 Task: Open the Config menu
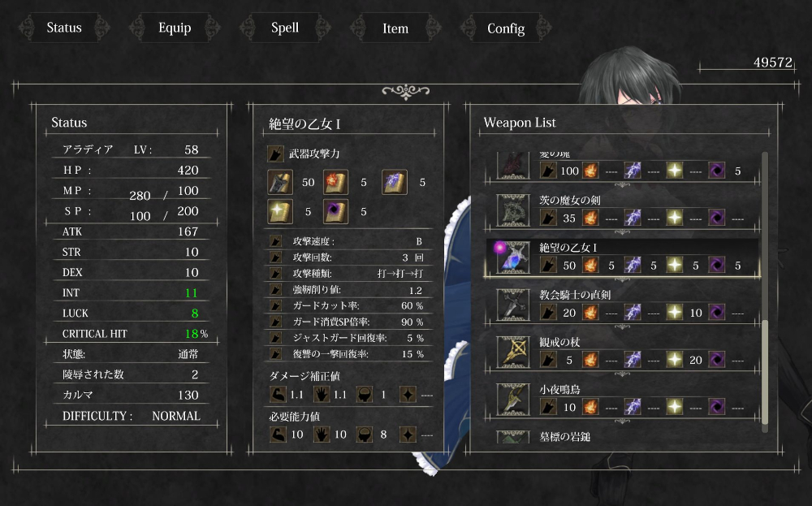pos(506,28)
